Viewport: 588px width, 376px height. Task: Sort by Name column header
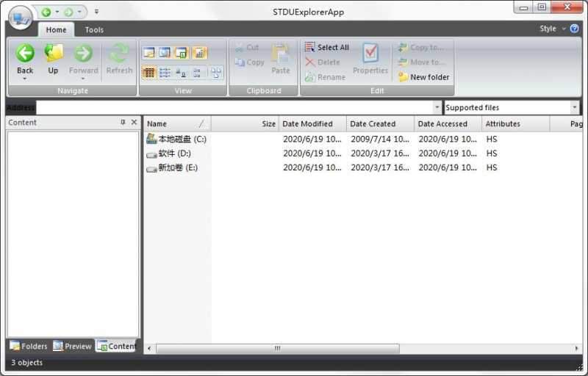pyautogui.click(x=177, y=124)
